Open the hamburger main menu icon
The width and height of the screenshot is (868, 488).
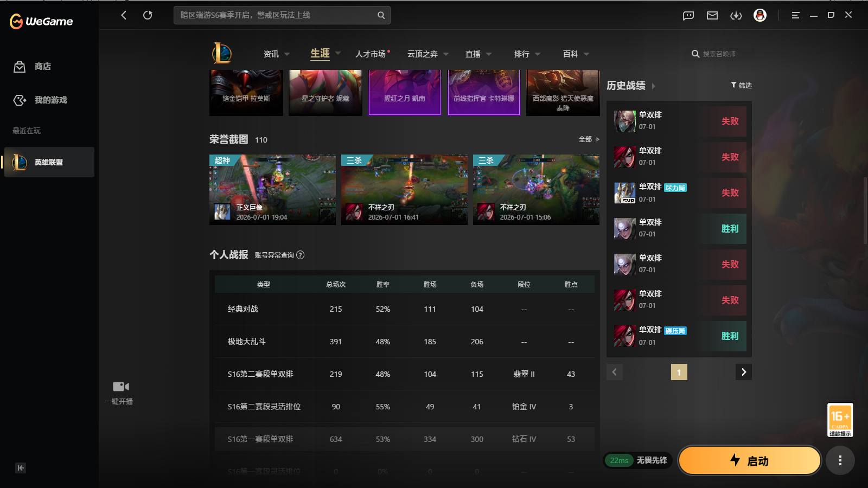pyautogui.click(x=795, y=15)
